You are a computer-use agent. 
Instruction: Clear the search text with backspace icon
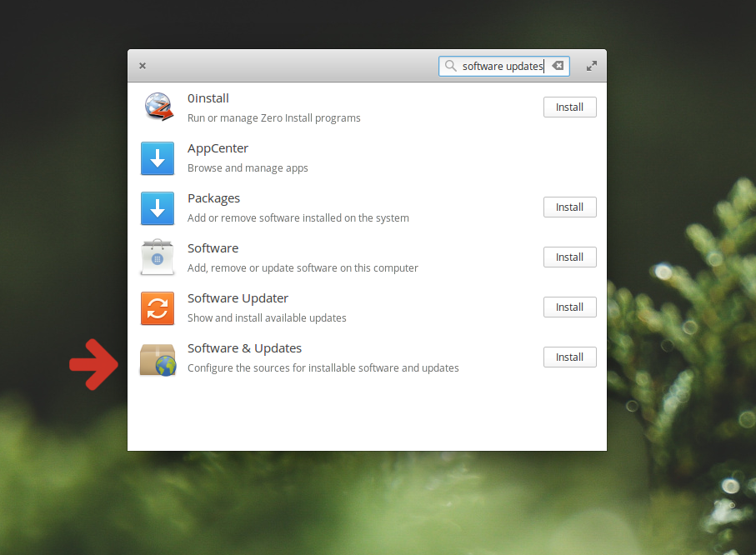click(558, 66)
